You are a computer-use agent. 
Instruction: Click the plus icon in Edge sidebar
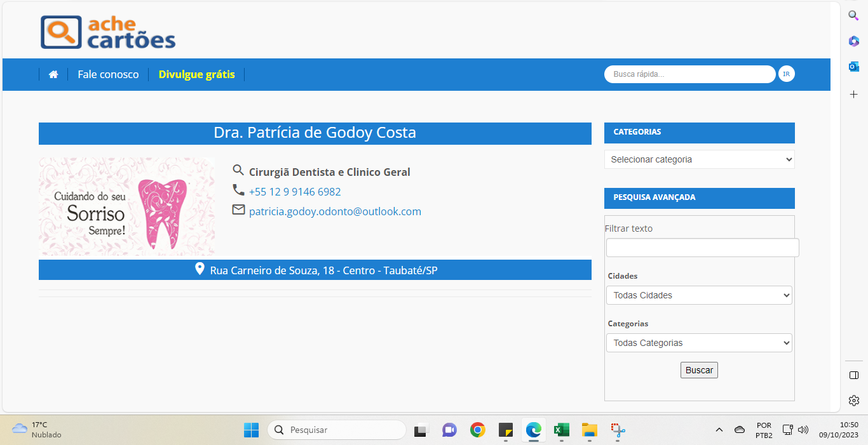(853, 94)
